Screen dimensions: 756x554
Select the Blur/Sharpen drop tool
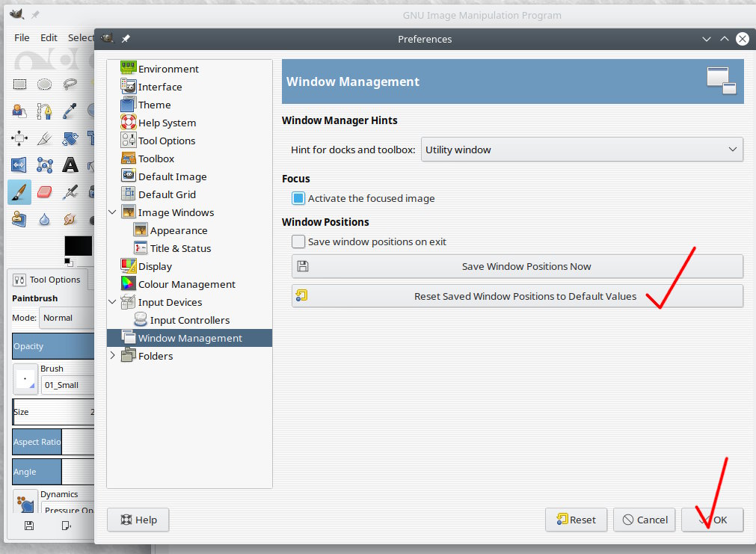[44, 219]
